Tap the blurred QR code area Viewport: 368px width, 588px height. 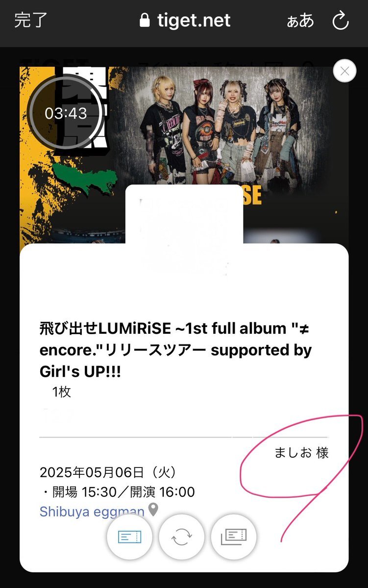(184, 230)
